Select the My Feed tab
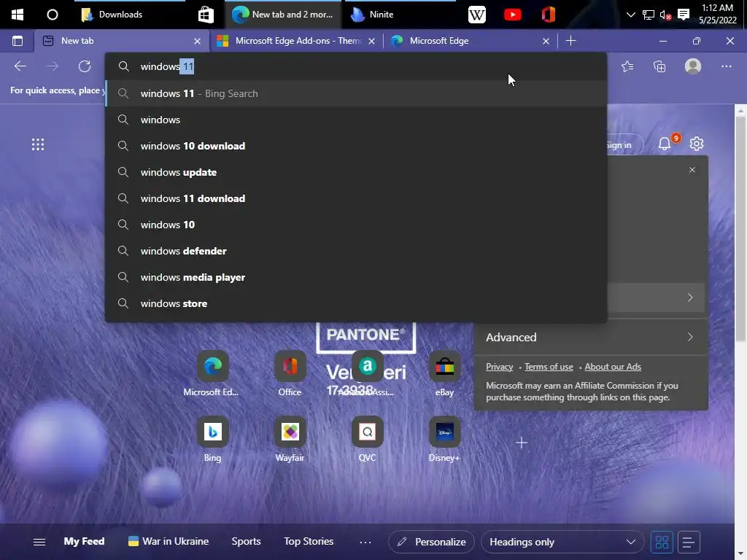The height and width of the screenshot is (560, 747). tap(84, 542)
